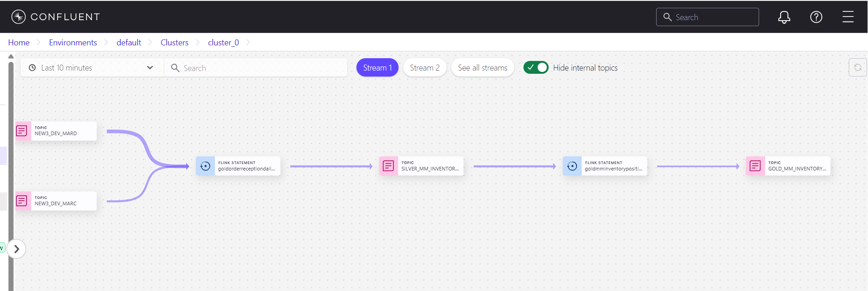Click the GOLD_MM_INVENTORY topic icon
This screenshot has height=291, width=868.
coord(755,166)
